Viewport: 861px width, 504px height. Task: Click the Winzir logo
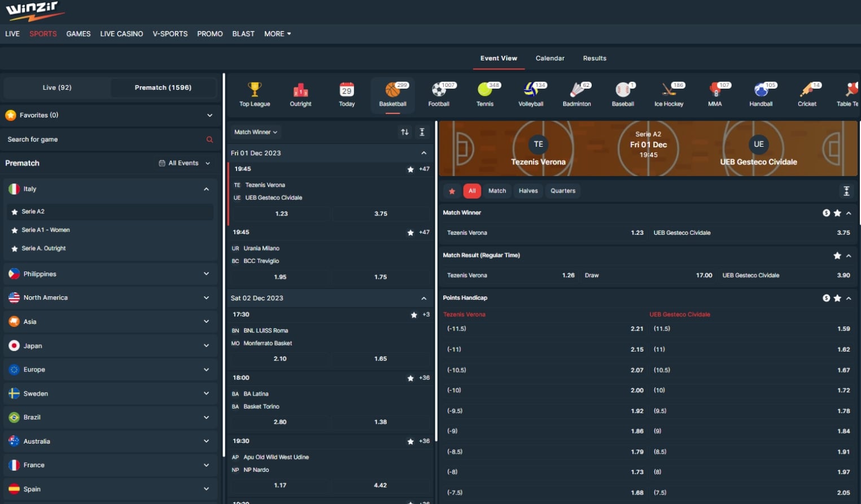pyautogui.click(x=35, y=11)
